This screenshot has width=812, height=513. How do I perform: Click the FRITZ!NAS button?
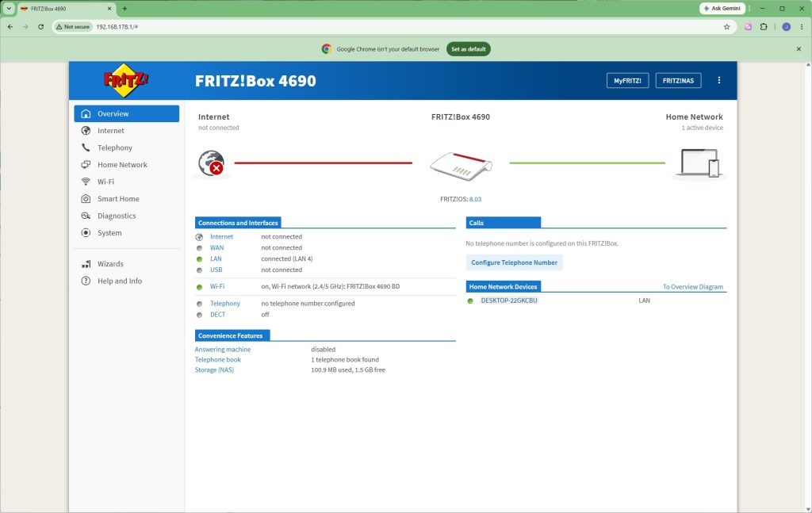tap(678, 81)
